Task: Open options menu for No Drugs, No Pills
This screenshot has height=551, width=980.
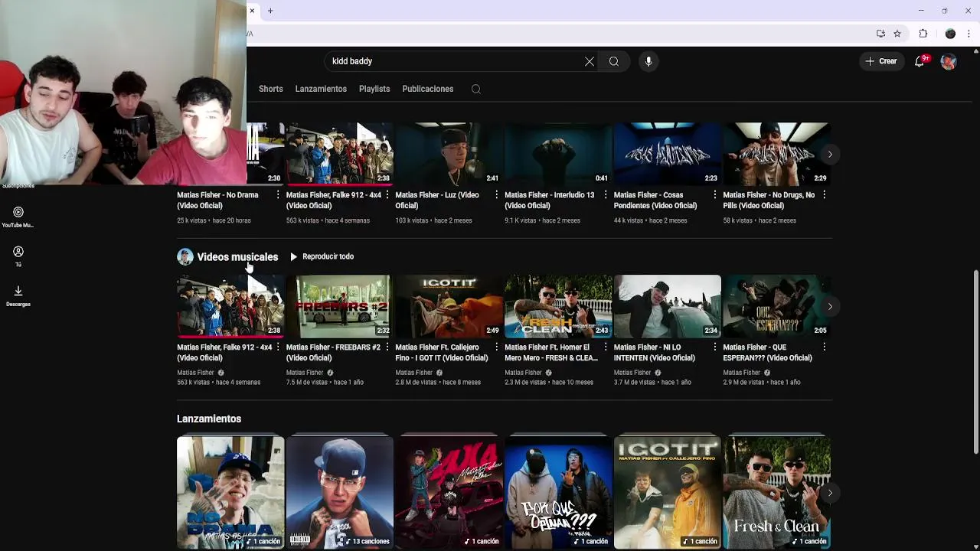Action: tap(824, 195)
